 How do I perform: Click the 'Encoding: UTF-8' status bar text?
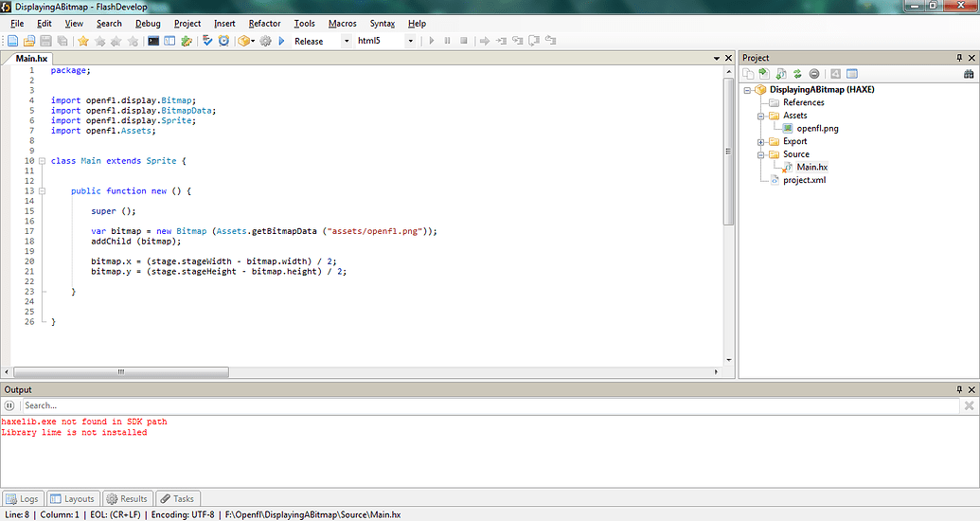pyautogui.click(x=183, y=514)
